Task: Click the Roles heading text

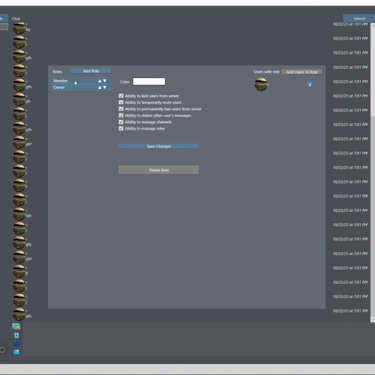Action: tap(57, 72)
